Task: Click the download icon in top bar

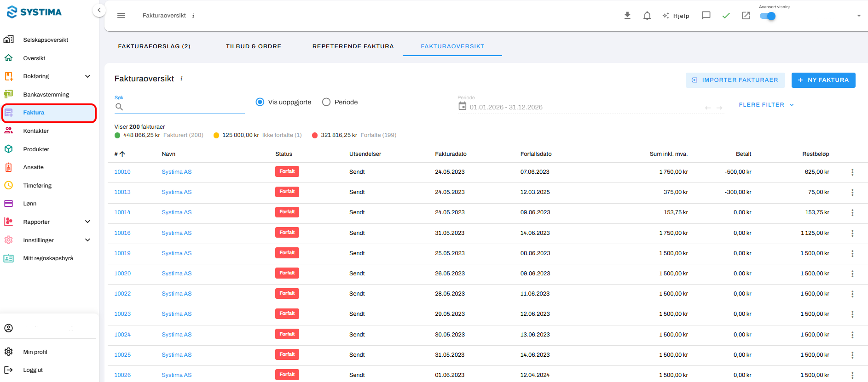Action: 627,16
